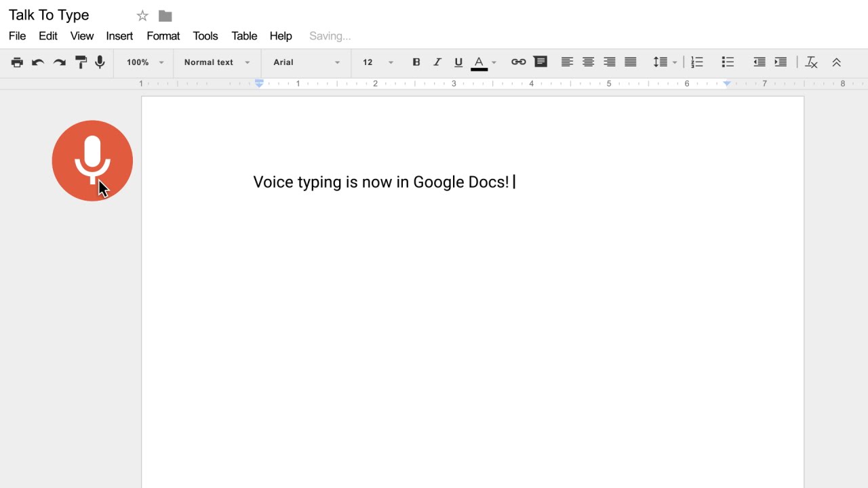Screen dimensions: 868x488
Task: Insert a link
Action: (518, 62)
